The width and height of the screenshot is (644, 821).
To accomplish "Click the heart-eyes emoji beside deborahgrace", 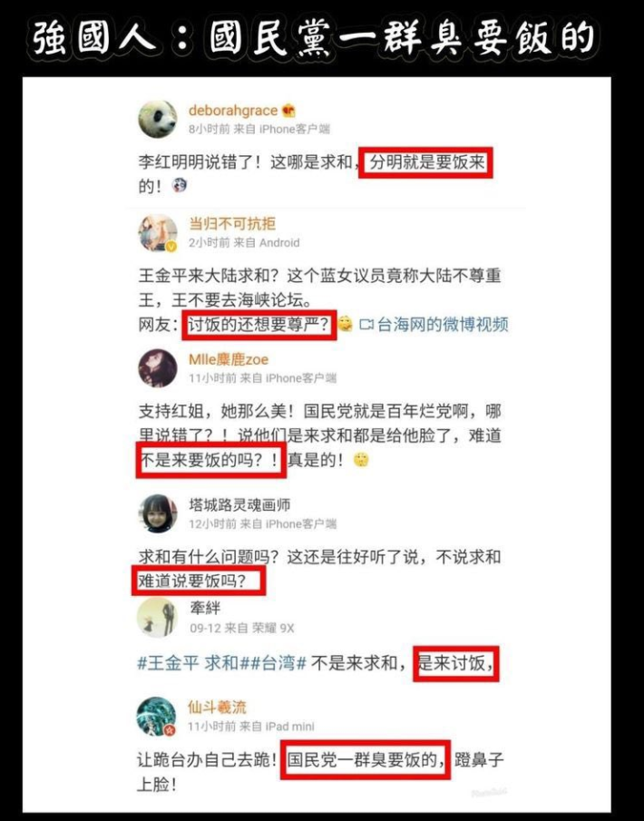I will [288, 111].
